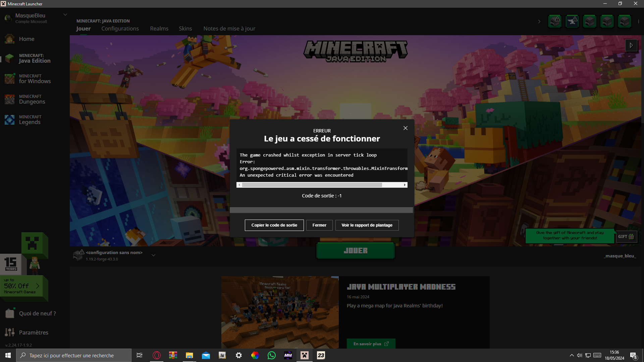Launch the furnace quick-play icon with warning
644x362 pixels.
(555, 21)
